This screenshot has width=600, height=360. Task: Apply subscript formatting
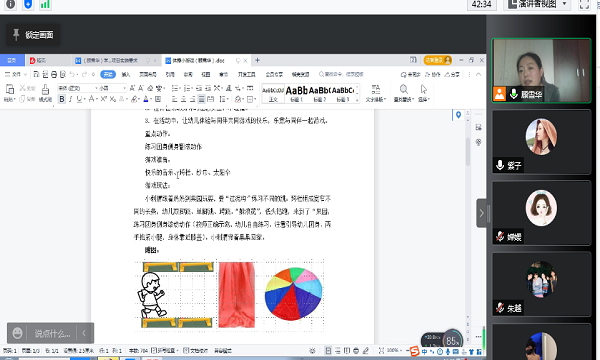(112, 99)
